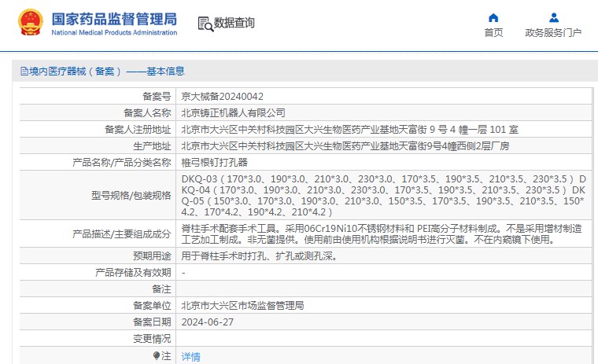Open the 数据查询 page title link
Screen dimensions: 598x364
[x=234, y=23]
